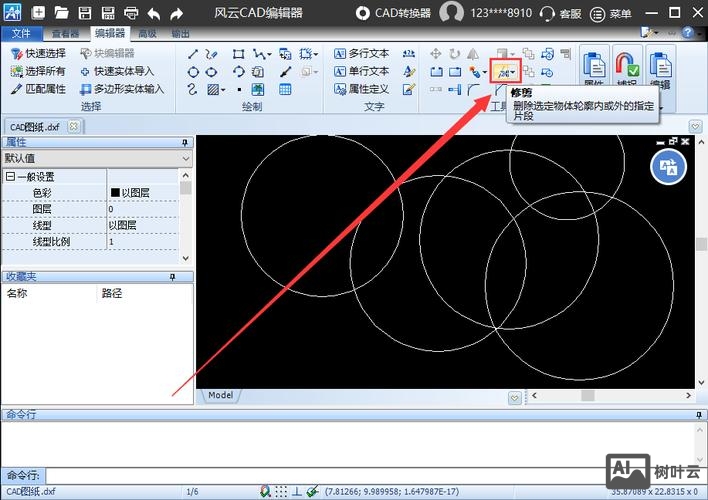Toggle ortho mode in status bar

[x=296, y=491]
